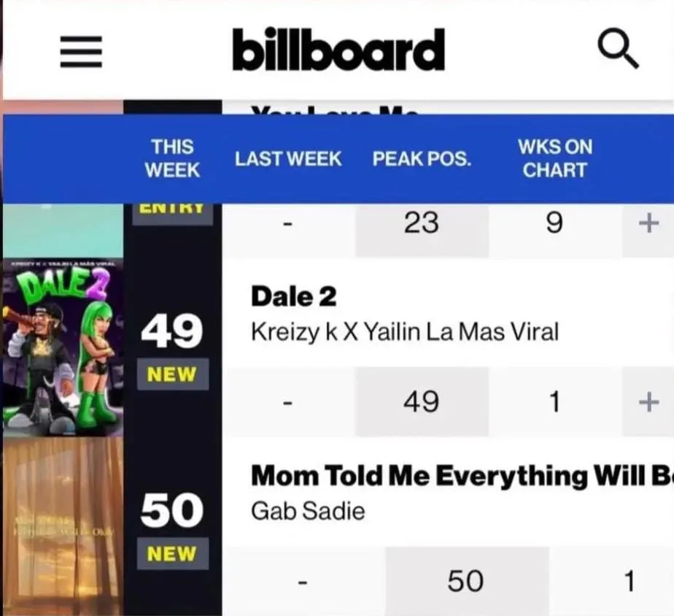Open the search magnifier icon
Image resolution: width=674 pixels, height=616 pixels.
[618, 48]
